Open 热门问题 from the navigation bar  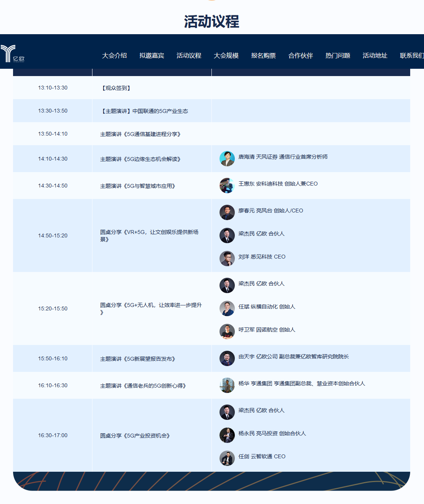pyautogui.click(x=338, y=56)
